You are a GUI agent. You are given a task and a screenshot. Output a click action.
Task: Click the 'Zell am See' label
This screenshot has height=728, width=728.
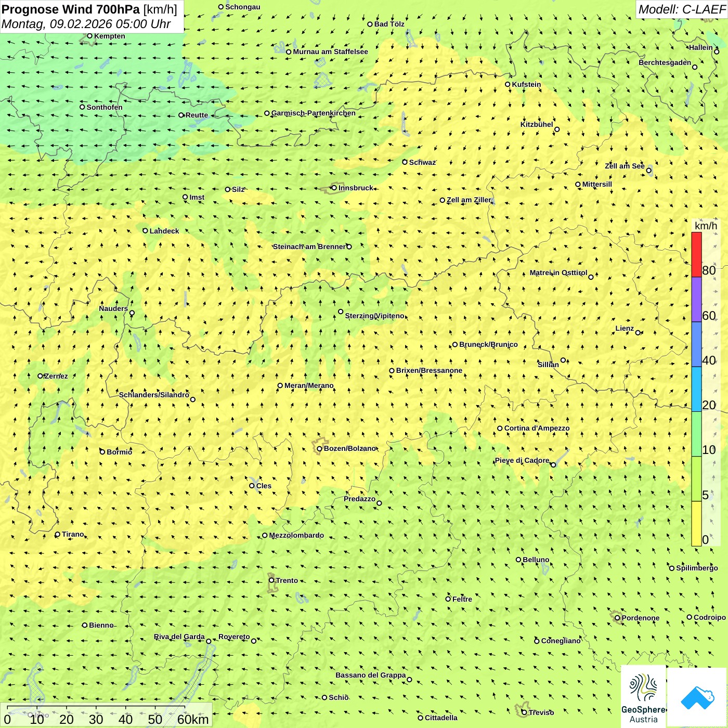click(625, 166)
